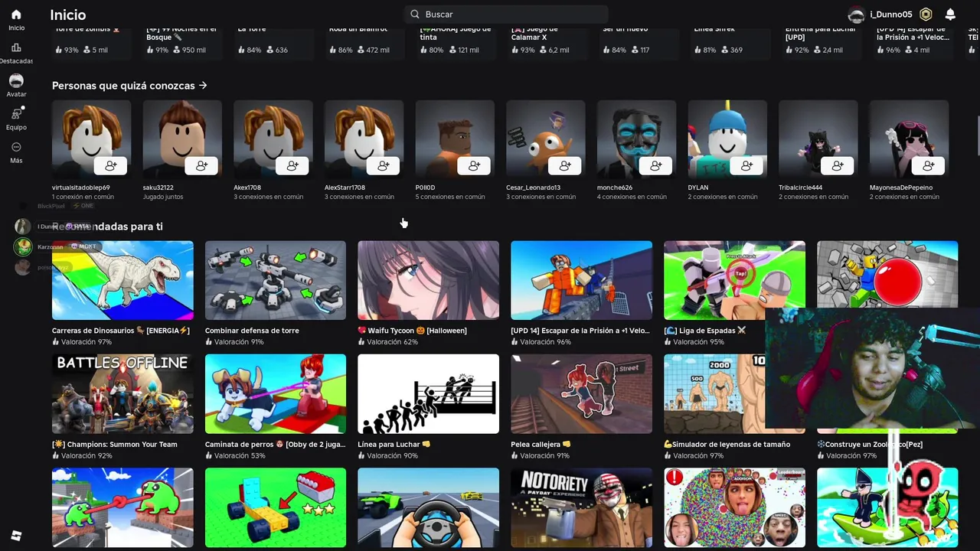This screenshot has height=551, width=980.
Task: Click the search magnifier icon
Action: click(415, 14)
